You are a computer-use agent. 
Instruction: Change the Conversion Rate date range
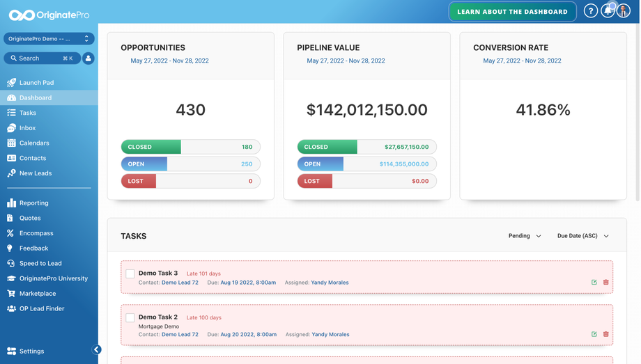point(522,61)
